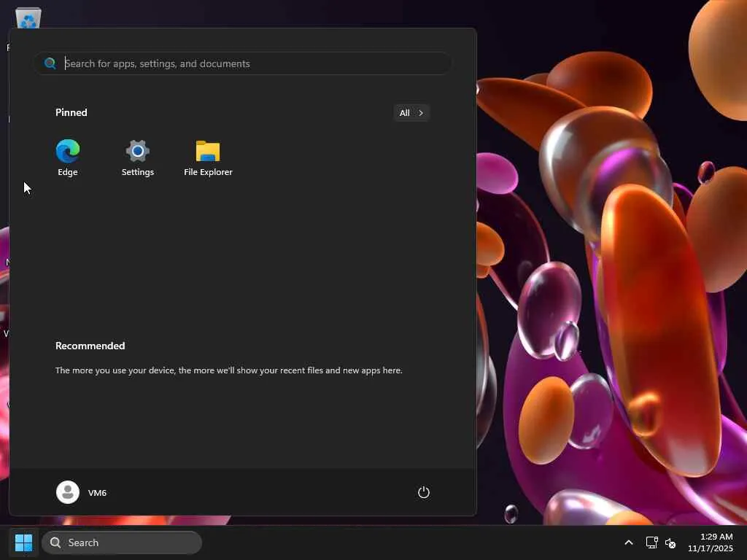Click the taskbar Search box

pos(122,542)
